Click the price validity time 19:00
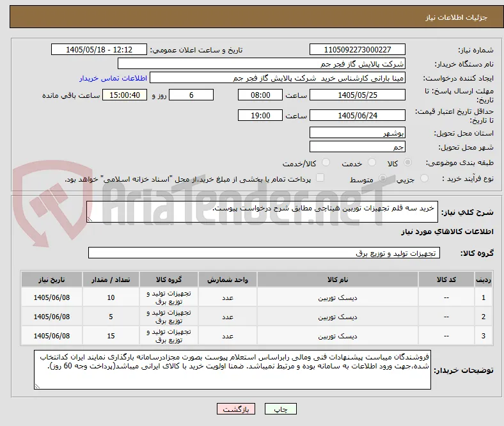504x426 pixels. pyautogui.click(x=260, y=115)
